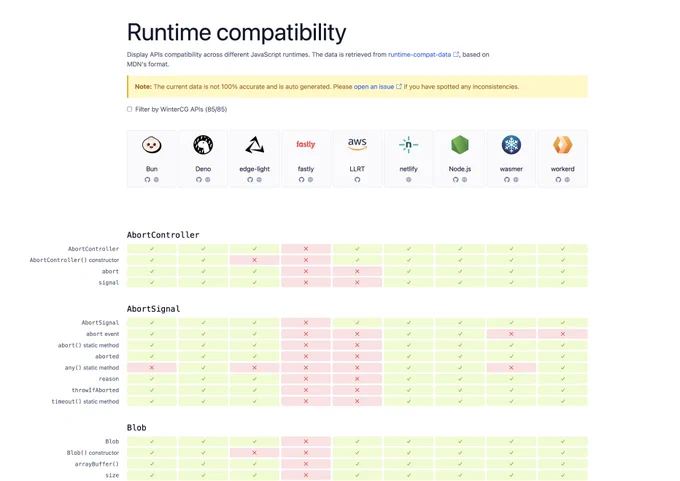Click the edge-light triangle logo

(255, 145)
